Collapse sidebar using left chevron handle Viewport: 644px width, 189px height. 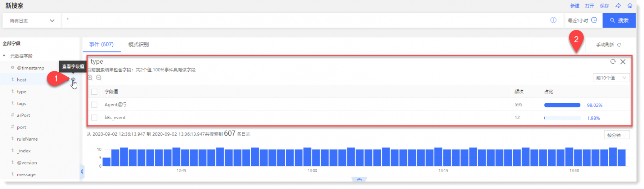click(x=82, y=171)
